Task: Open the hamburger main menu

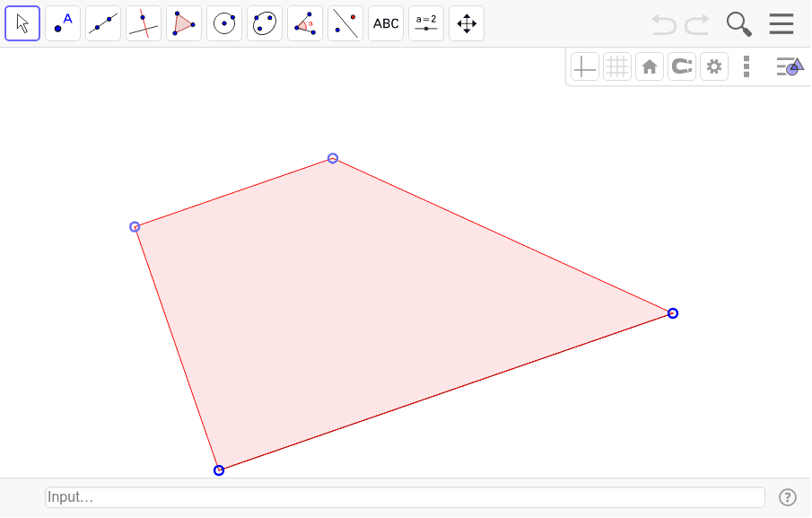Action: [x=781, y=23]
